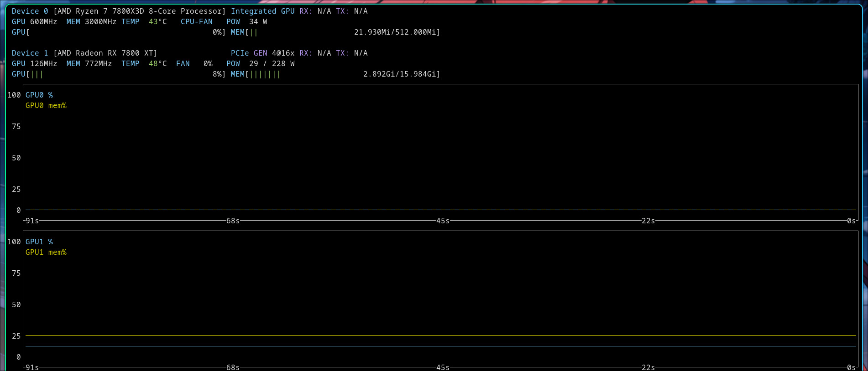Click the "TEMP 48°C" temperature reading
The width and height of the screenshot is (868, 371).
point(144,63)
